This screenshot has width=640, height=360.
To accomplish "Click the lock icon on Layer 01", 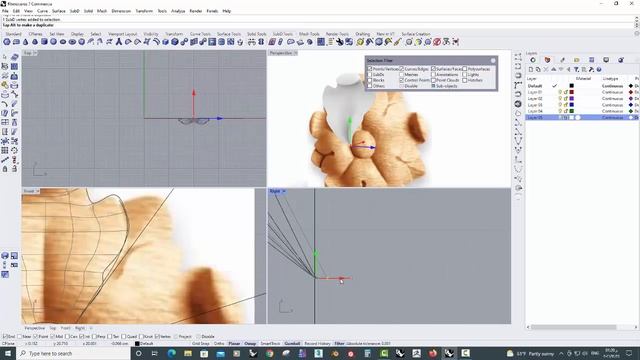I will (566, 92).
